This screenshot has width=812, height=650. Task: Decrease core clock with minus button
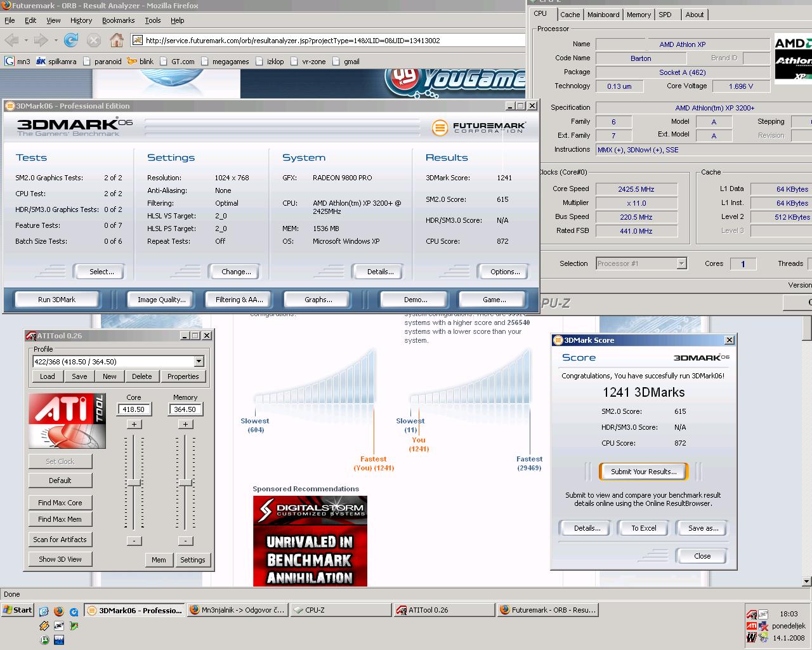click(134, 541)
